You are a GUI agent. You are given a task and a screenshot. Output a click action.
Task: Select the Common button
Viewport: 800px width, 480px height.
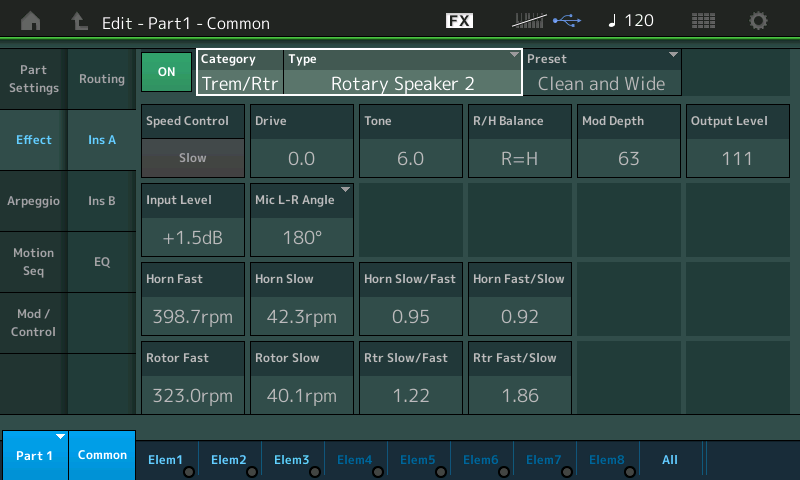point(102,455)
